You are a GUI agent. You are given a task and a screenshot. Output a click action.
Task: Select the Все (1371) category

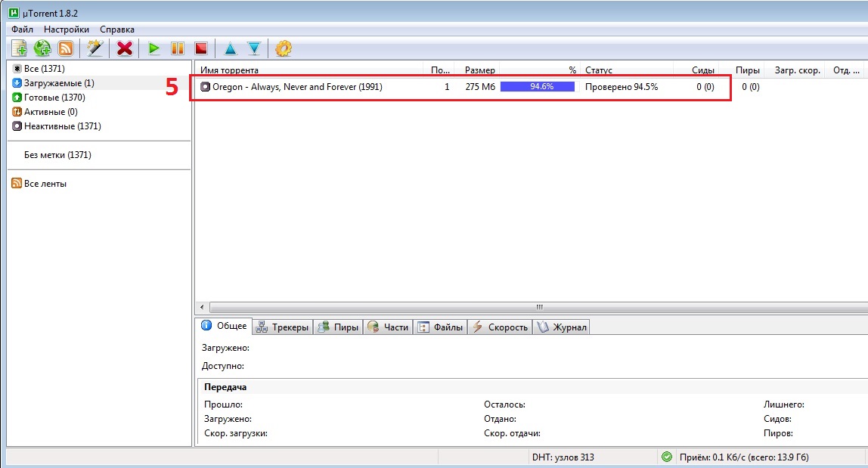point(45,69)
